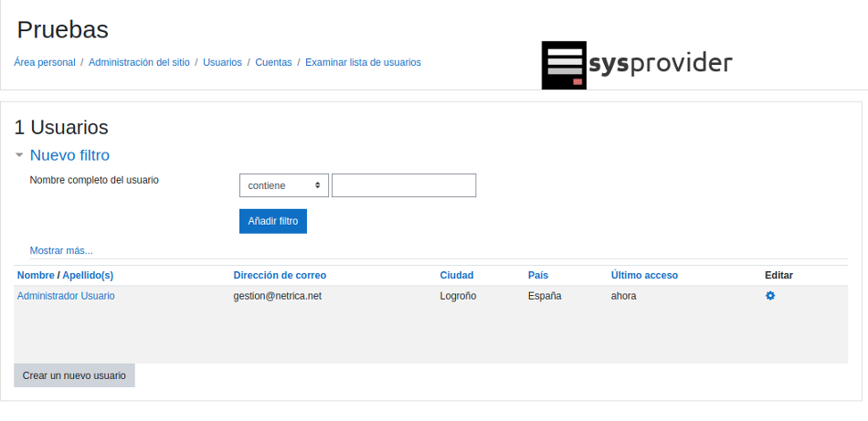Sort the table by Nombre column

(36, 275)
